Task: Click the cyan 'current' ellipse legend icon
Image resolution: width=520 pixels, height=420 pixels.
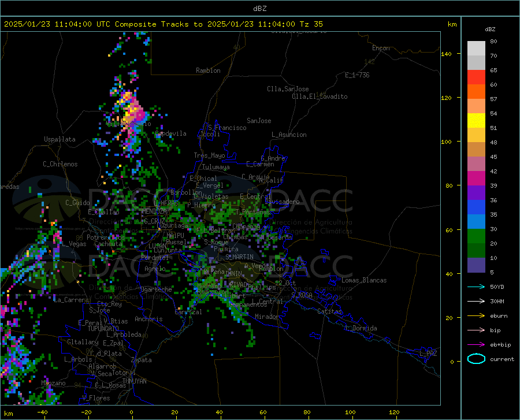Action: click(476, 359)
